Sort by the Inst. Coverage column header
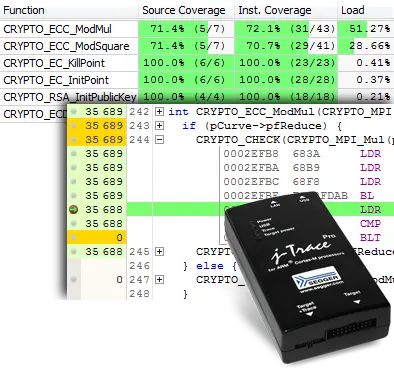Image resolution: width=394 pixels, height=368 pixels. [x=286, y=10]
